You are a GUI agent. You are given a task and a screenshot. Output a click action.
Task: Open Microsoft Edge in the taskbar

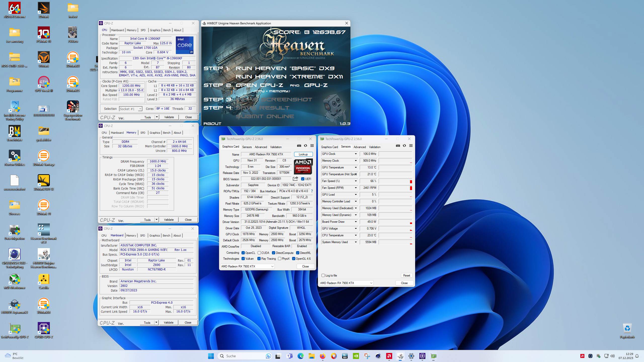pos(300,356)
